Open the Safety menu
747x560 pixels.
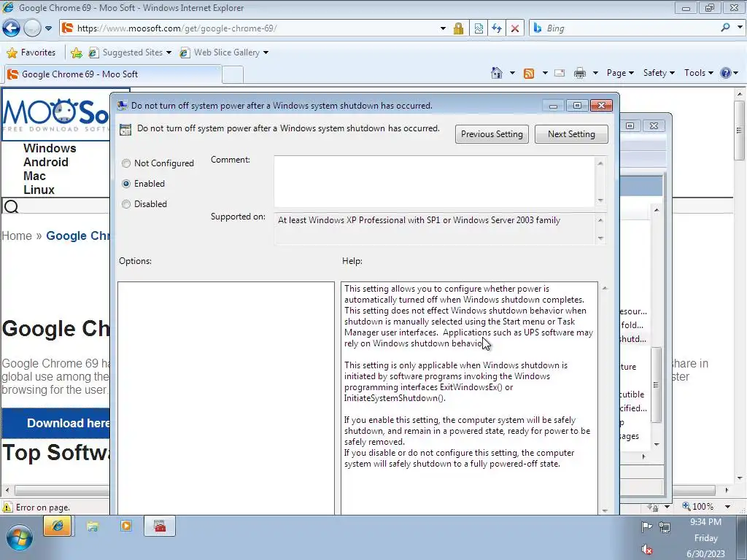(659, 73)
